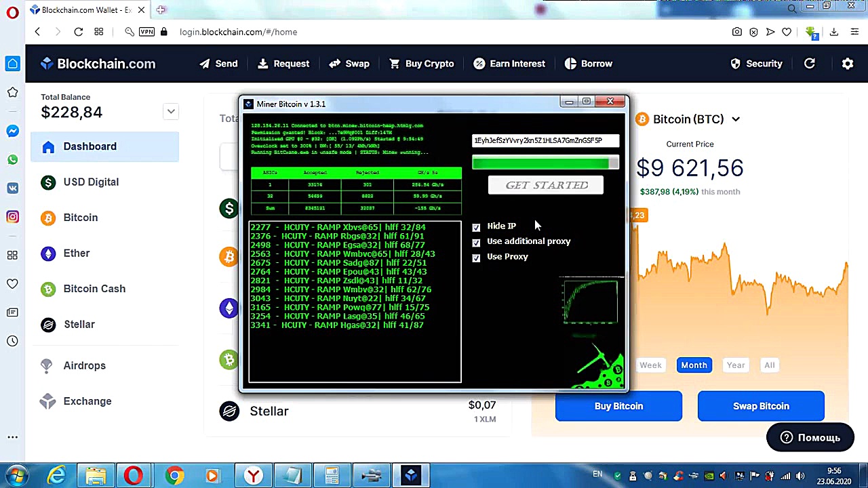868x488 pixels.
Task: Click the Buy Bitcoin button
Action: [618, 406]
